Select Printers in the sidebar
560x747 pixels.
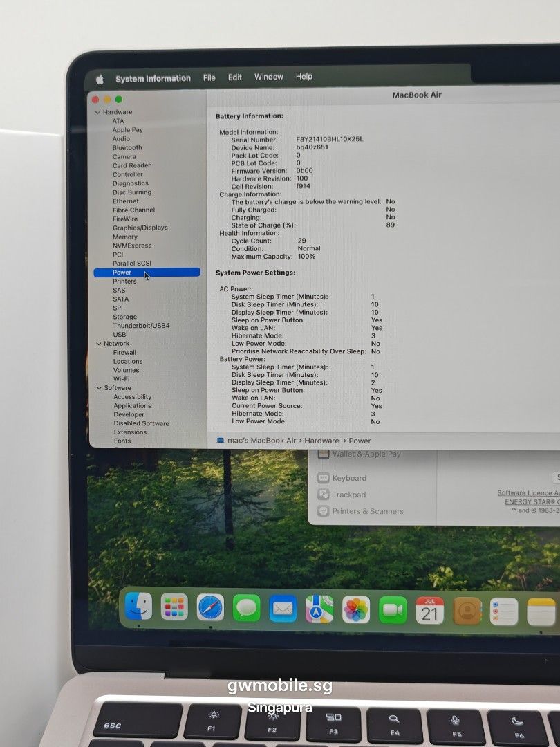124,282
